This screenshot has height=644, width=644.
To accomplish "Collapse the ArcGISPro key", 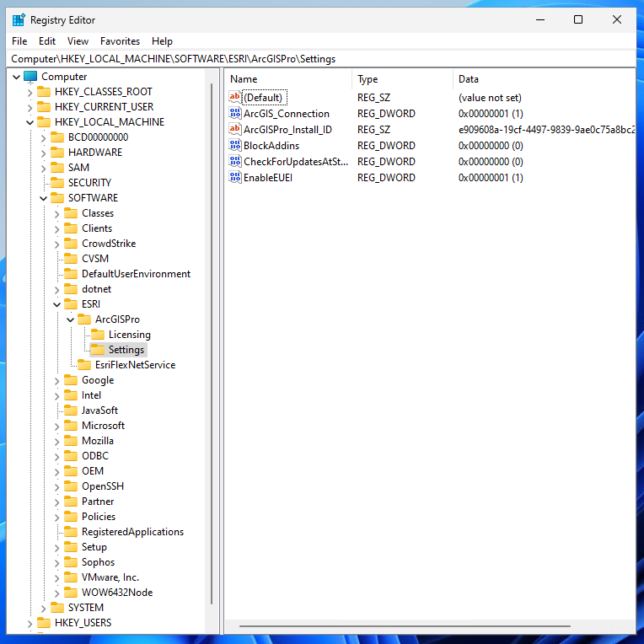I will click(71, 319).
